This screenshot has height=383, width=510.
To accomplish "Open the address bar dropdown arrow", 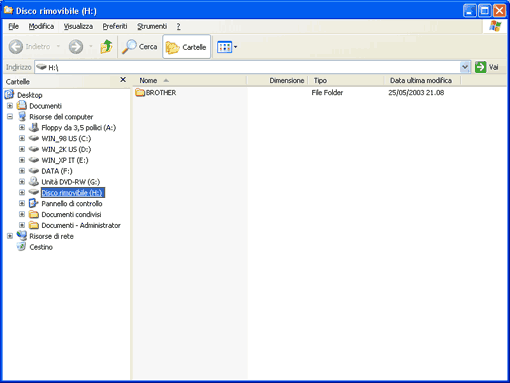I will tap(465, 67).
